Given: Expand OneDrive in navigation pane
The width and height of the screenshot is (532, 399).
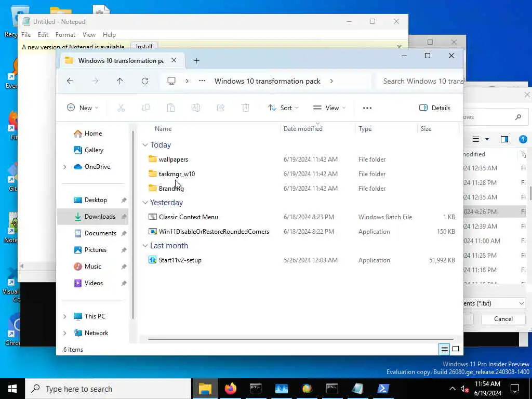Looking at the screenshot, I should [65, 167].
